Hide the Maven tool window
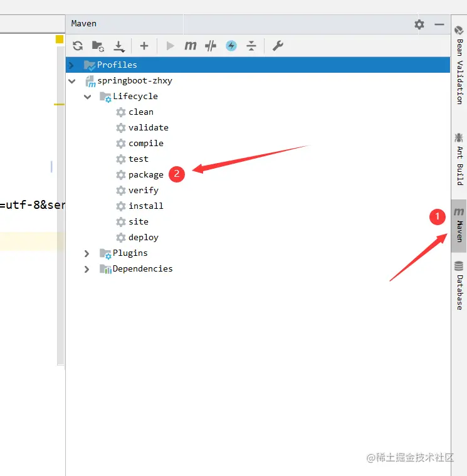 [x=439, y=24]
